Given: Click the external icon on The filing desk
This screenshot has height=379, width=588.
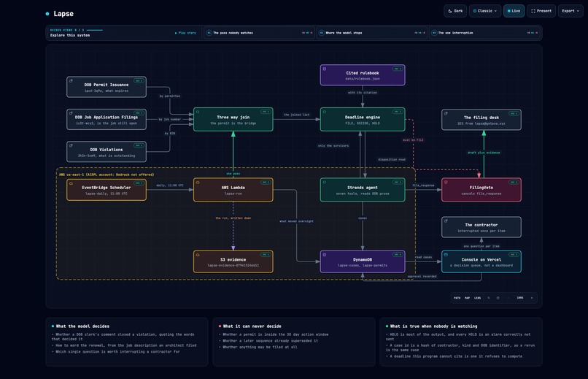Looking at the screenshot, I should 446,113.
